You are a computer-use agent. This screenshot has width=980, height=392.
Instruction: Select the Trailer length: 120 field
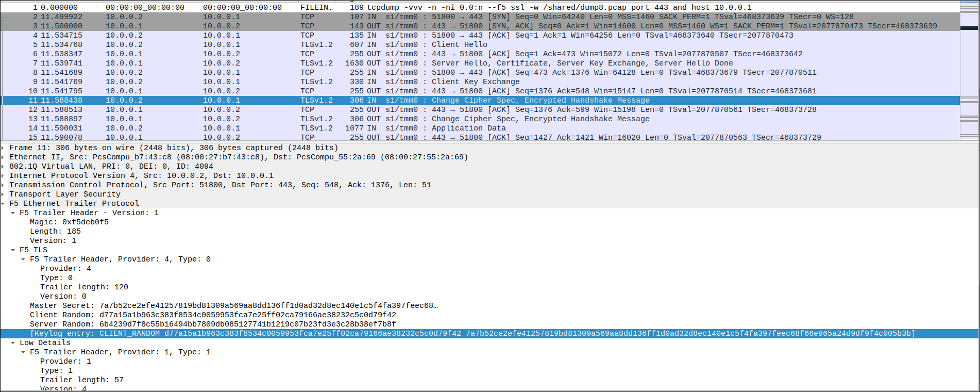(84, 287)
